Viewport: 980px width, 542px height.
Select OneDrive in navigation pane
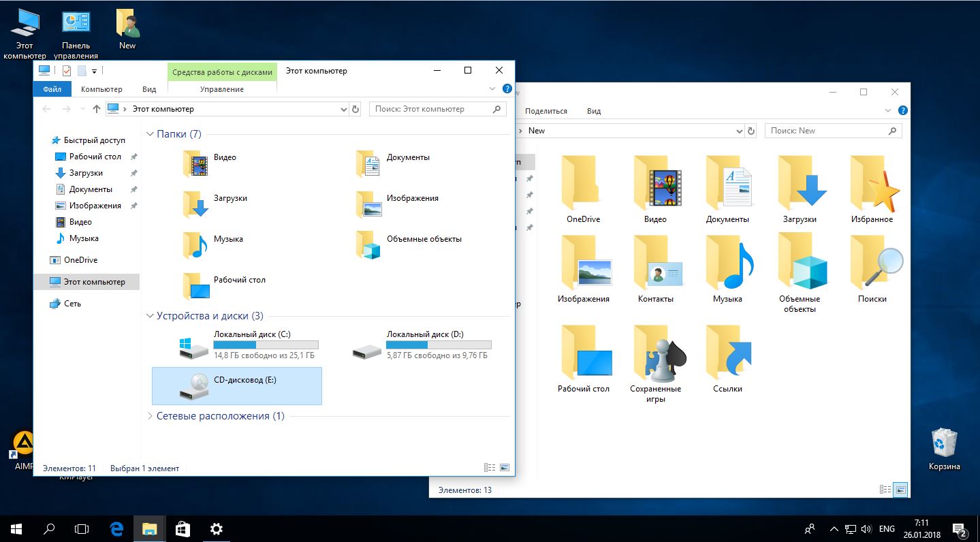click(x=80, y=260)
